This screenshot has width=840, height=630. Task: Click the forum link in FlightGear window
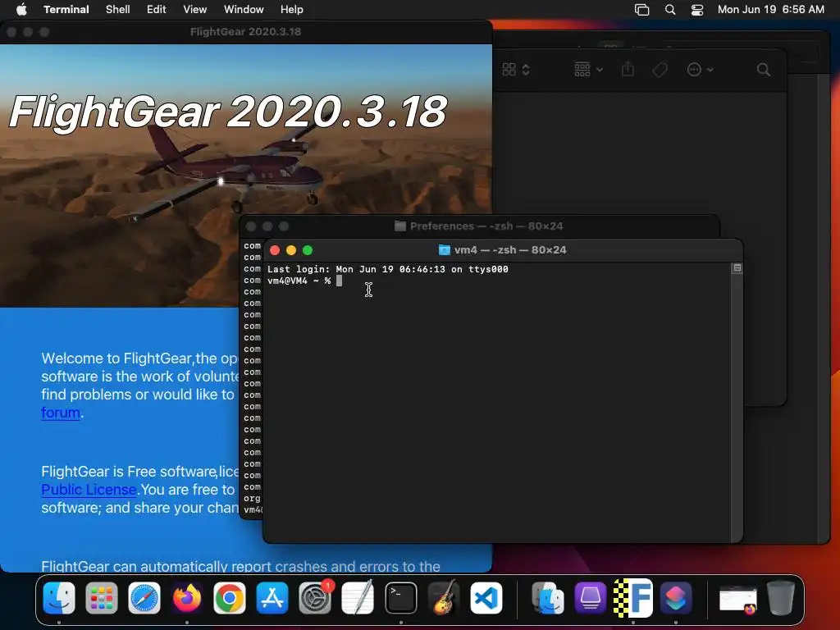click(61, 413)
